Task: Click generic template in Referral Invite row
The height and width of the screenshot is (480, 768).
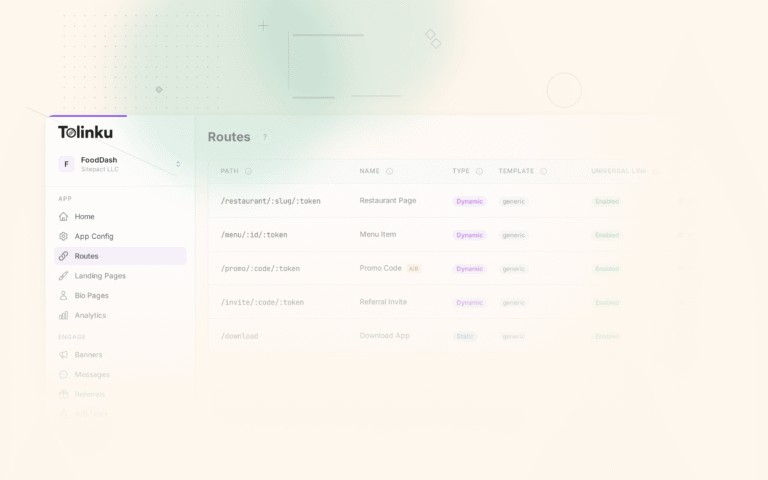Action: (513, 303)
